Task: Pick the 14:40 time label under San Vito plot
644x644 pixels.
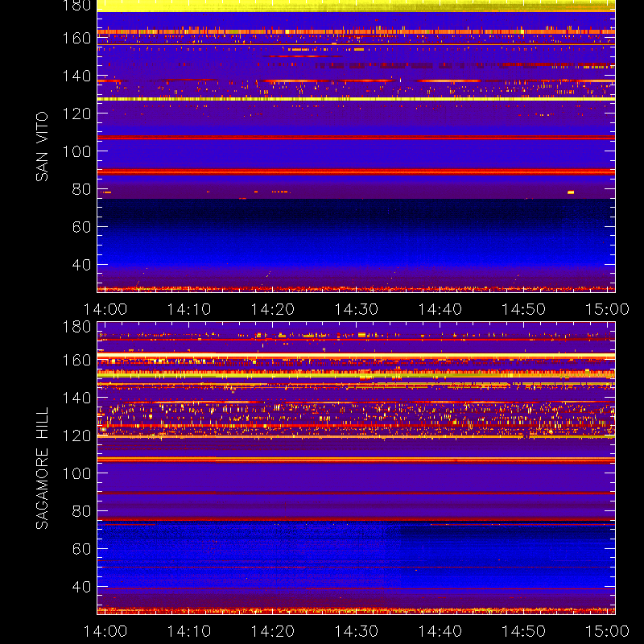Action: point(440,309)
